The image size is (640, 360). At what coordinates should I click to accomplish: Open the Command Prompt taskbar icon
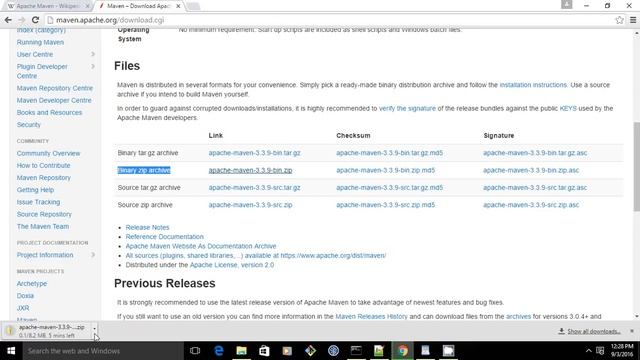point(356,351)
